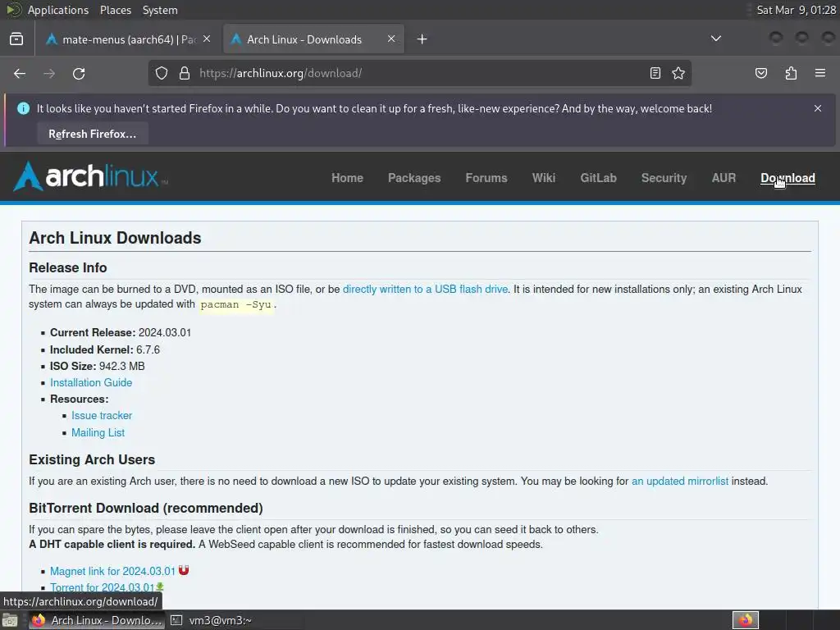This screenshot has width=840, height=630.
Task: Open Packages in the Arch navbar
Action: tap(414, 178)
